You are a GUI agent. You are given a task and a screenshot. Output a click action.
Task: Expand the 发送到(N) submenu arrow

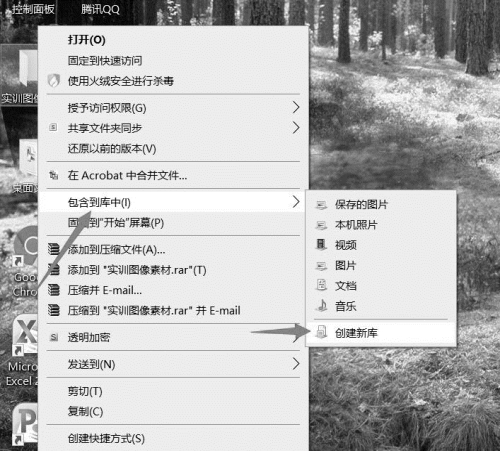(296, 364)
